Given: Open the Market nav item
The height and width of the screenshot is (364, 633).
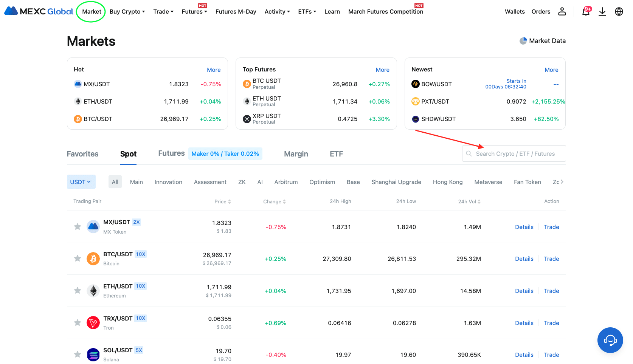Looking at the screenshot, I should 92,12.
